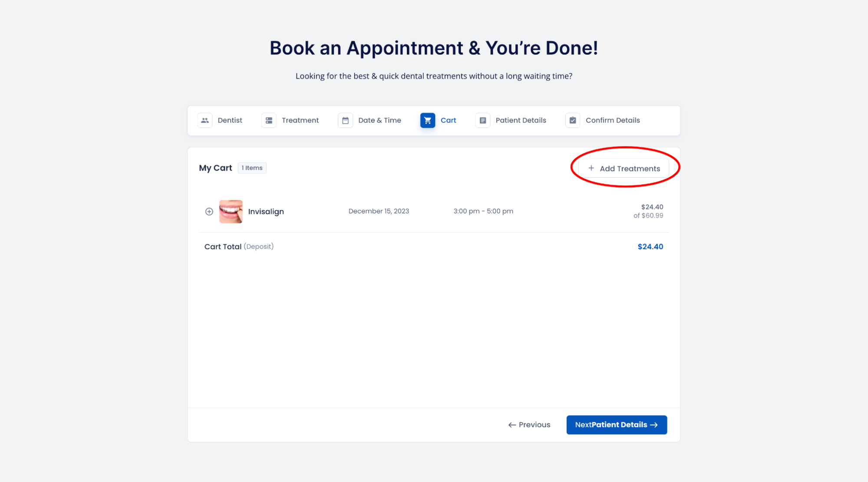Screen dimensions: 868x482
Task: Click the Invisalign treatment name
Action: coord(266,211)
